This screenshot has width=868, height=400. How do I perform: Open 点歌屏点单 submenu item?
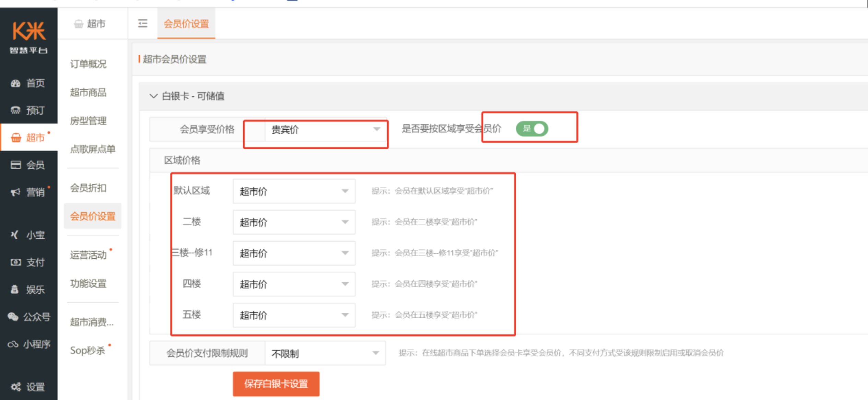[x=93, y=149]
